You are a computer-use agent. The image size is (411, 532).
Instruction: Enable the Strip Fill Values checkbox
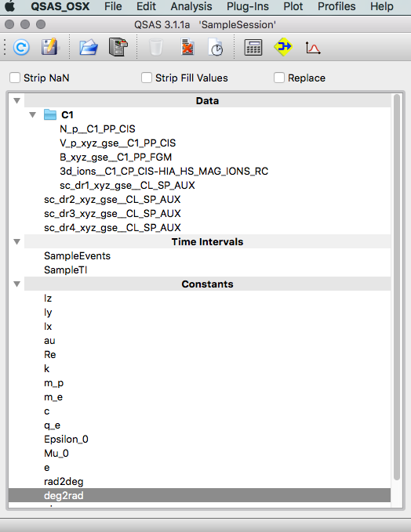147,78
